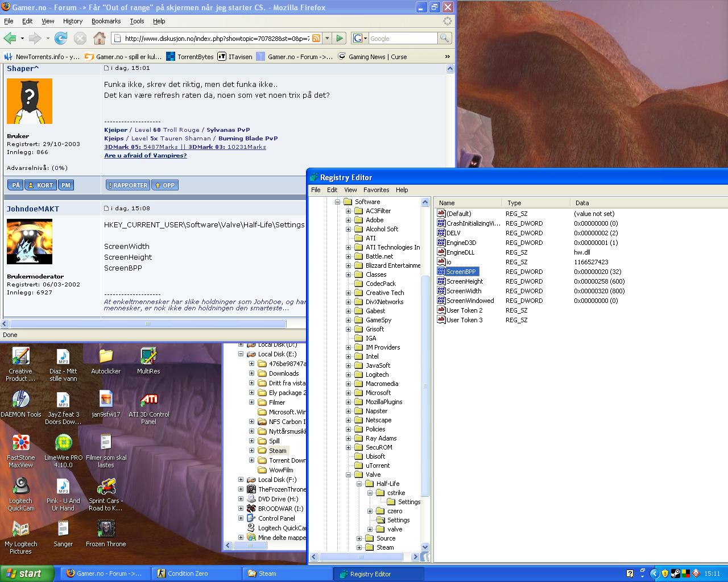Collapse the Software registry key
This screenshot has height=582, width=728.
[337, 202]
